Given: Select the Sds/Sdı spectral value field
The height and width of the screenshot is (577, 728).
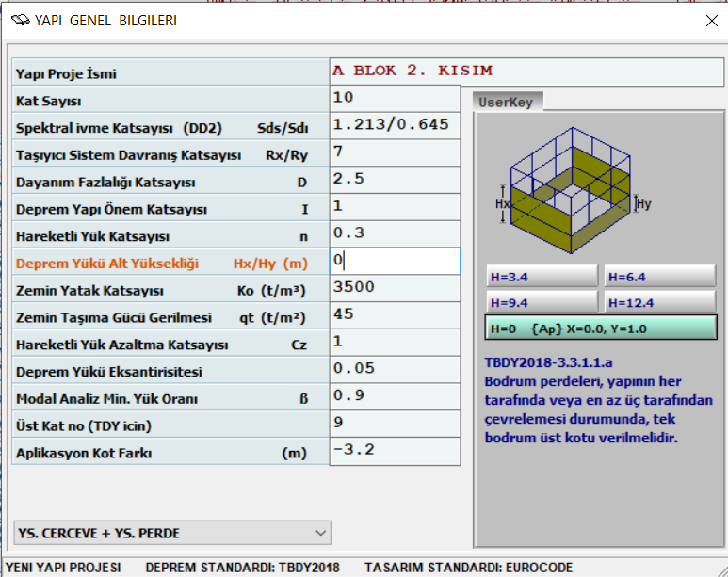Looking at the screenshot, I should tap(395, 125).
